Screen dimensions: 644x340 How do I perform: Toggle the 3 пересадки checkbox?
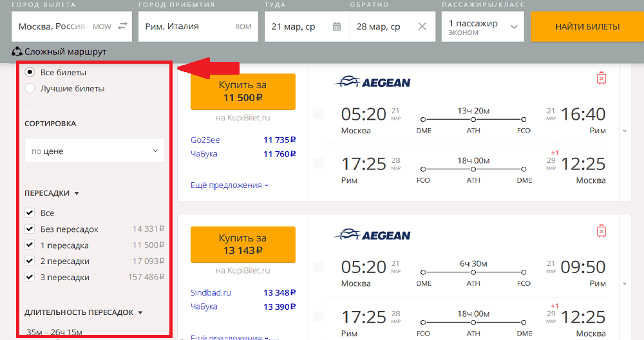click(30, 277)
